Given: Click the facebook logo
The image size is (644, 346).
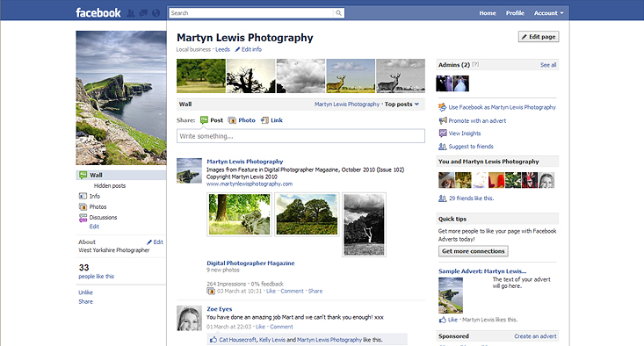Looking at the screenshot, I should [x=98, y=12].
